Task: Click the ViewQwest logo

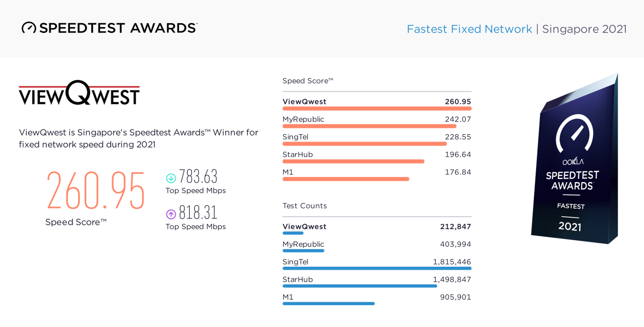Action: point(79,93)
